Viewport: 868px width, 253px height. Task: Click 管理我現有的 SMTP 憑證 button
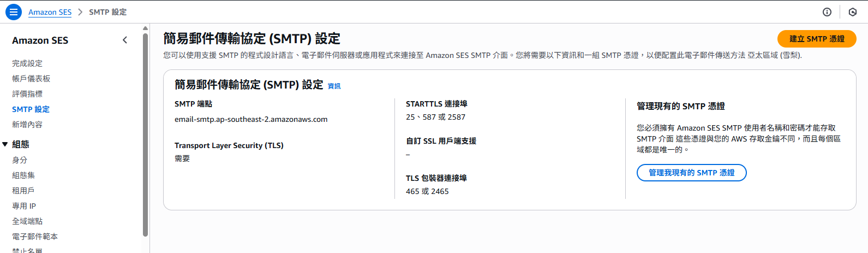coord(691,173)
